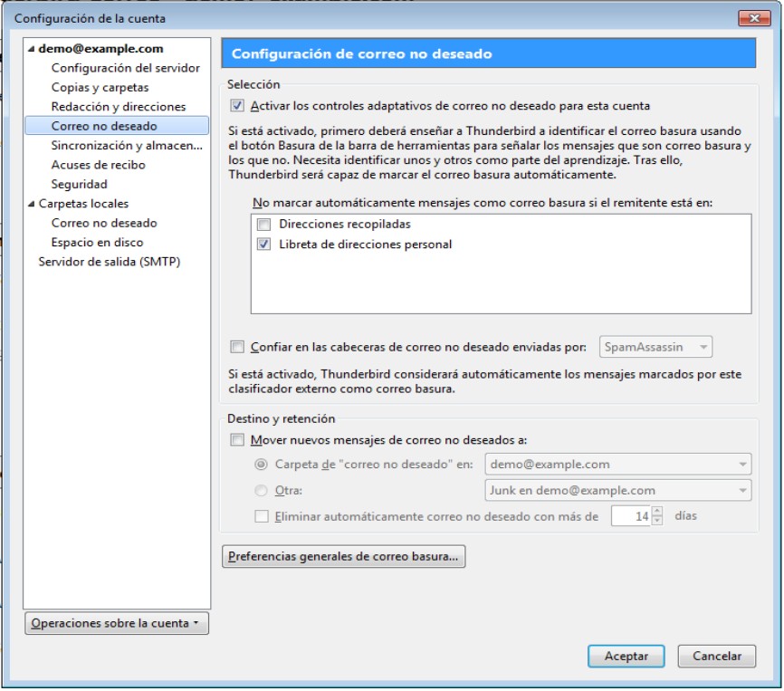Enable Confiar en las cabeceras checkbox

[238, 346]
